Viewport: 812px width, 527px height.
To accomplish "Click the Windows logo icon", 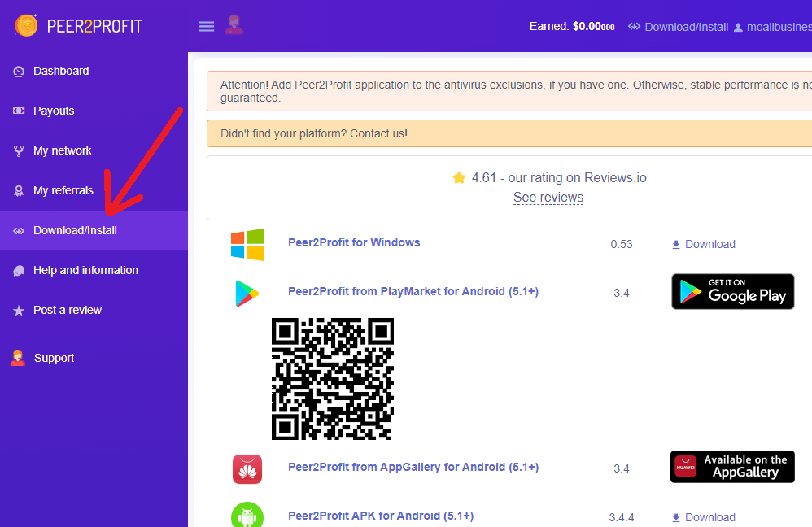I will (247, 244).
